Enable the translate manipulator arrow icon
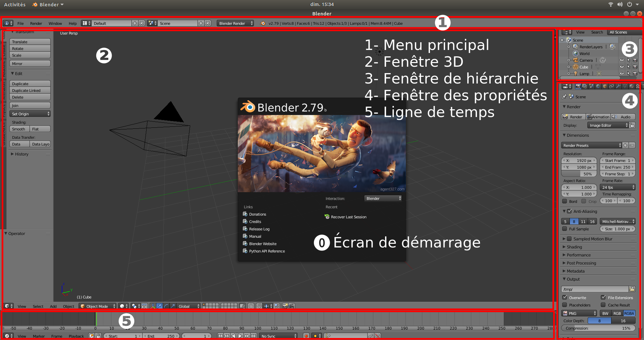The image size is (644, 340). click(x=159, y=306)
